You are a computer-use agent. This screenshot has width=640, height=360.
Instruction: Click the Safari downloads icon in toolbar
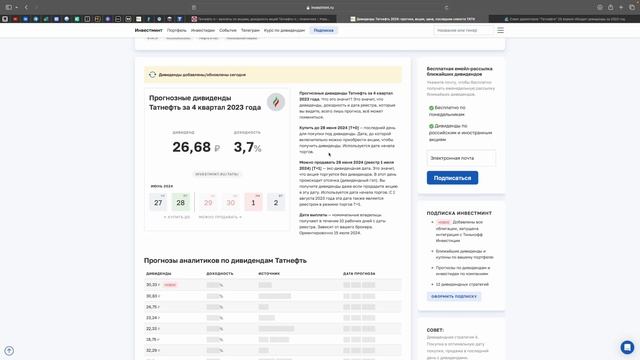(x=600, y=7)
